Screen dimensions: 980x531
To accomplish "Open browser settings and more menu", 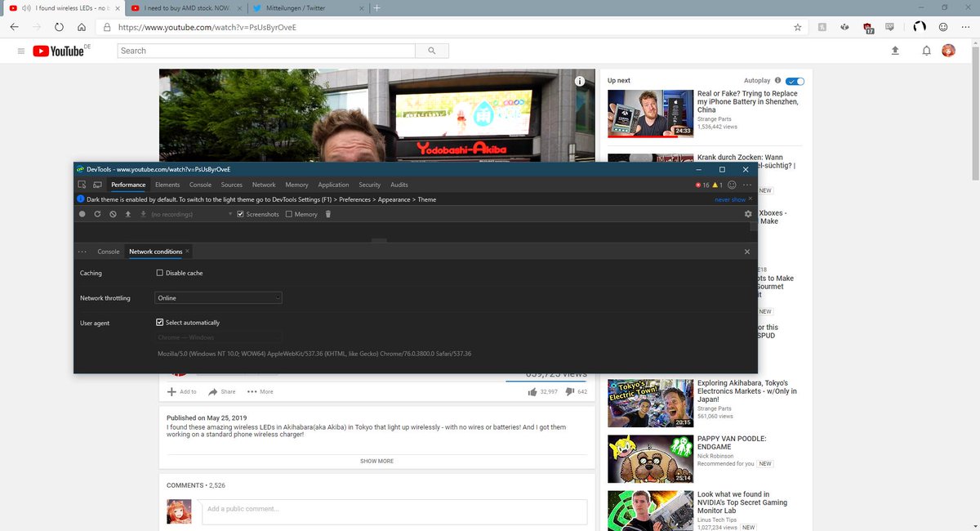I will (x=966, y=27).
